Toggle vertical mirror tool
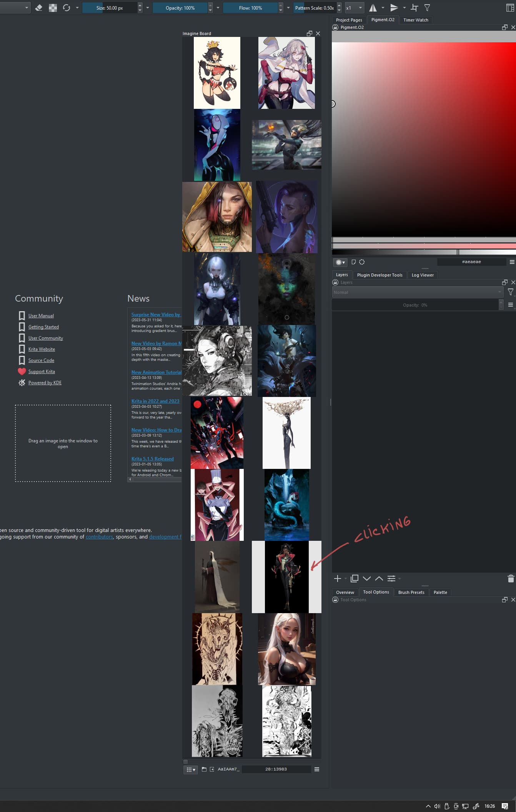This screenshot has width=516, height=812. (x=394, y=8)
